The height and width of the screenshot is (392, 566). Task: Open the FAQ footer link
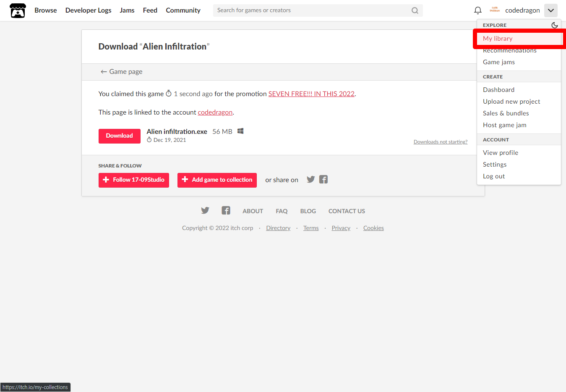click(282, 211)
